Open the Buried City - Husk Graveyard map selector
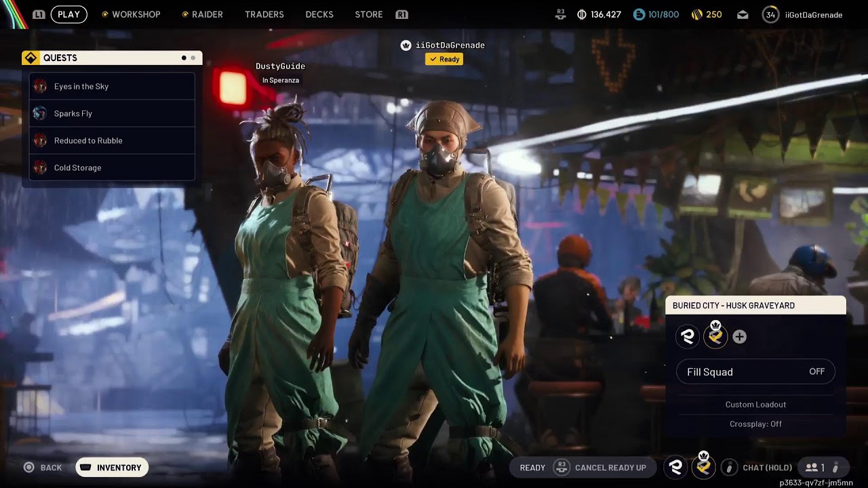868x488 pixels. 755,305
